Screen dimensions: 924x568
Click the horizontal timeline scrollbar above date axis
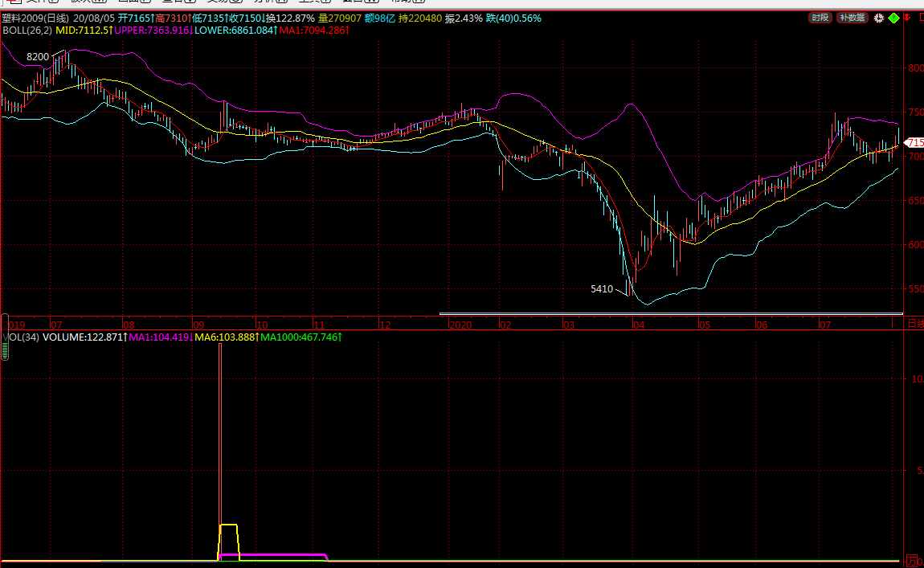[670, 313]
